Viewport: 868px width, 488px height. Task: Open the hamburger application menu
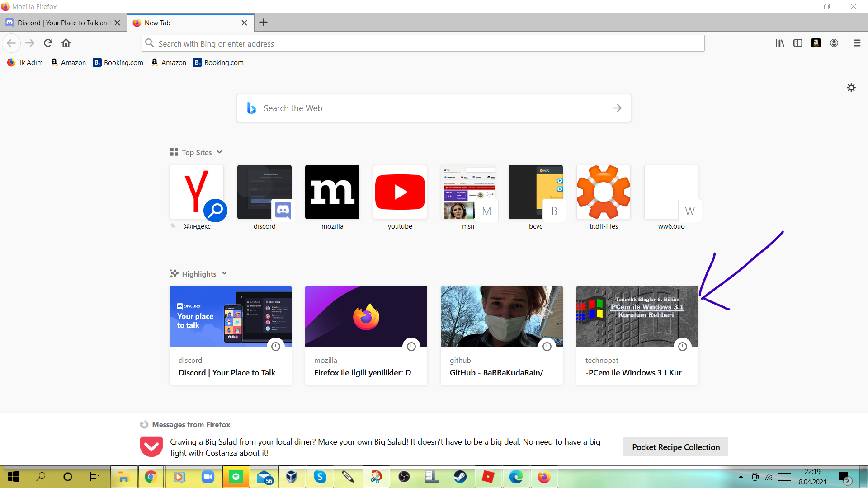point(857,43)
